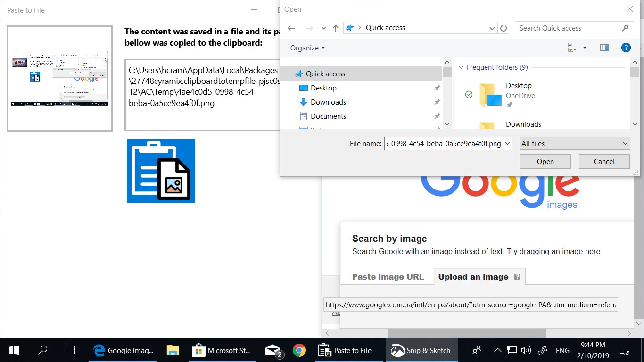
Task: Select the Desktop OneDrive folder icon
Action: point(490,95)
